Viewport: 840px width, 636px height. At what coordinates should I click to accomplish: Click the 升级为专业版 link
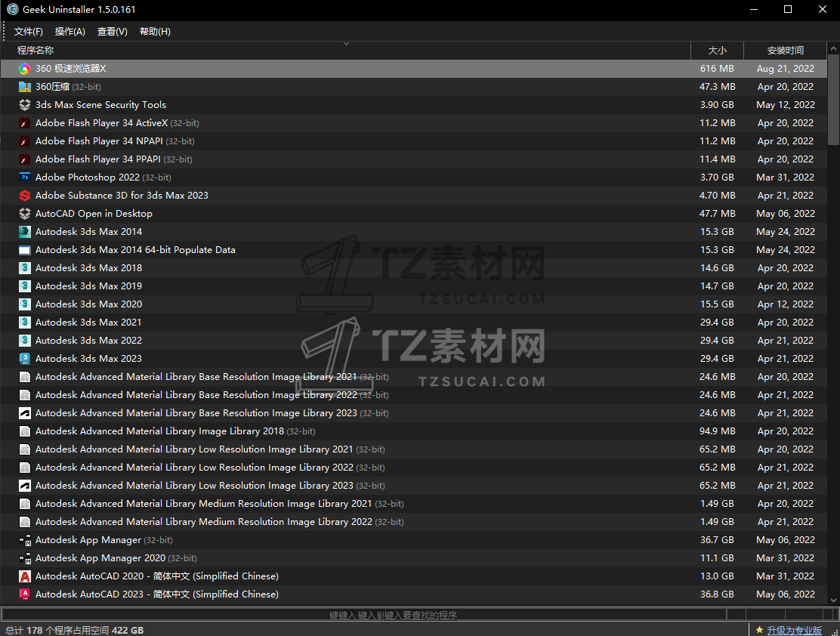pyautogui.click(x=795, y=631)
